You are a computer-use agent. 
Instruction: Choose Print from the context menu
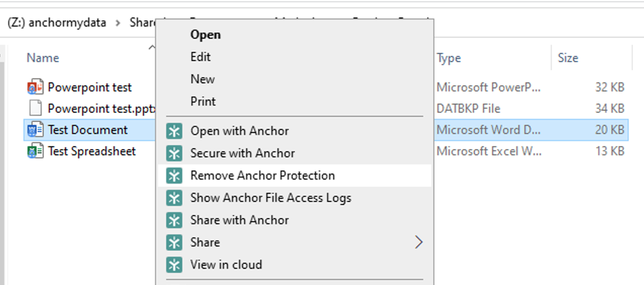[203, 101]
